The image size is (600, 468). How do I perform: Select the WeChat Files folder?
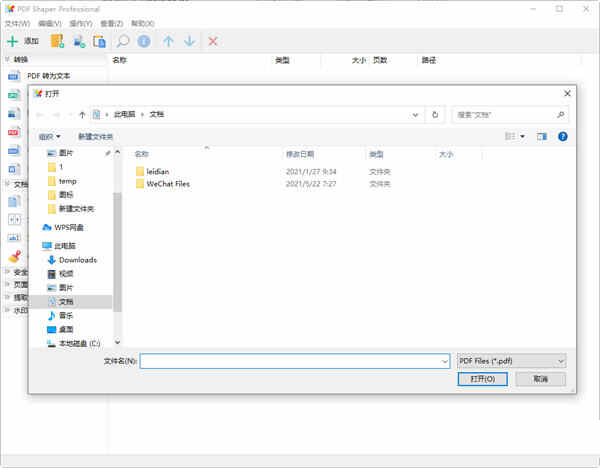tap(167, 184)
